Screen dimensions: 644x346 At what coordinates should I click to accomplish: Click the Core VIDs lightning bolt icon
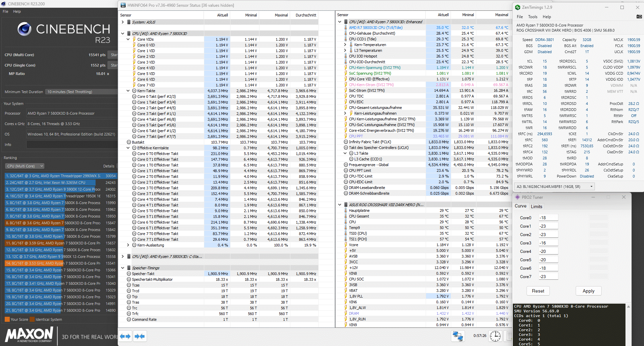coord(134,39)
